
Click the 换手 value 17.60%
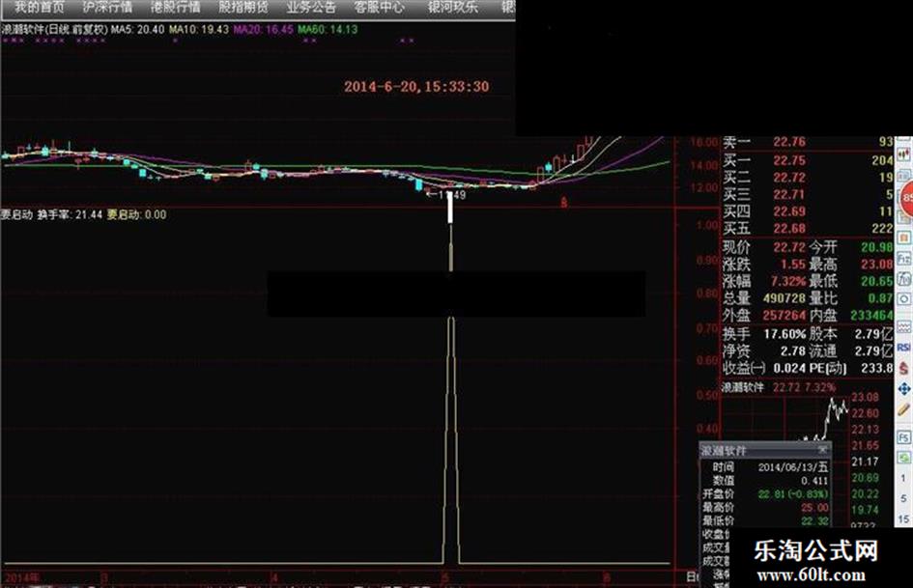click(785, 334)
